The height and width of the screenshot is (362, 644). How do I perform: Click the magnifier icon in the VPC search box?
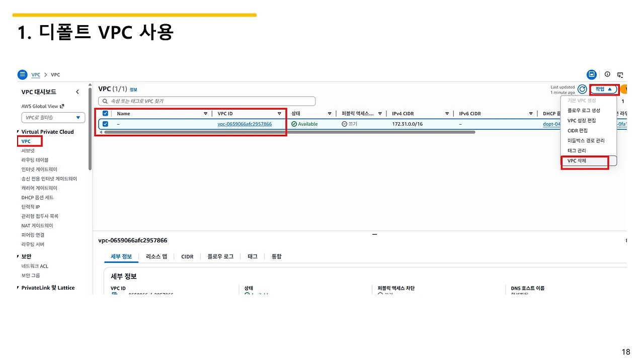click(x=105, y=101)
